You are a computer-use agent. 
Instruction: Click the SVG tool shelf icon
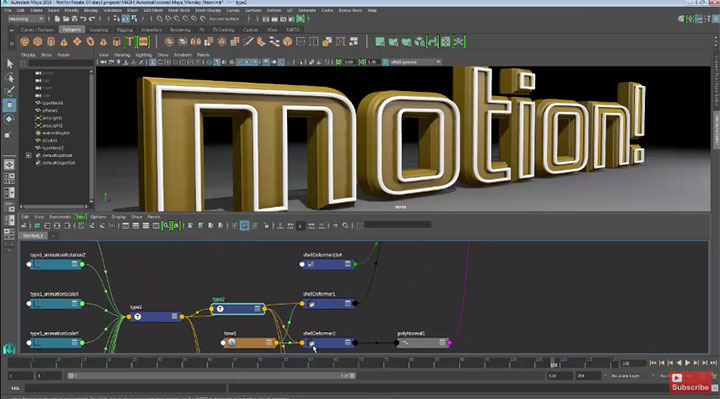[x=143, y=42]
